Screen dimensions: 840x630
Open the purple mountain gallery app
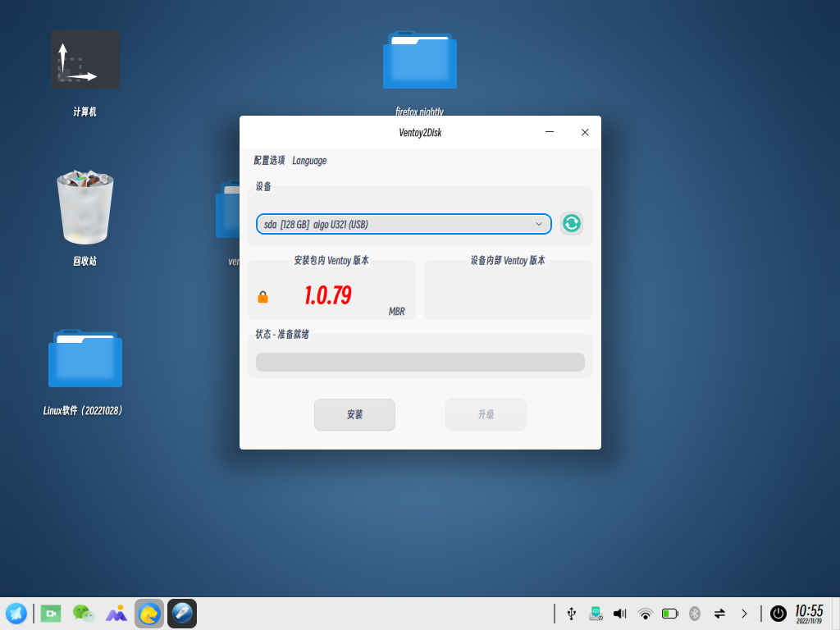coord(116,614)
